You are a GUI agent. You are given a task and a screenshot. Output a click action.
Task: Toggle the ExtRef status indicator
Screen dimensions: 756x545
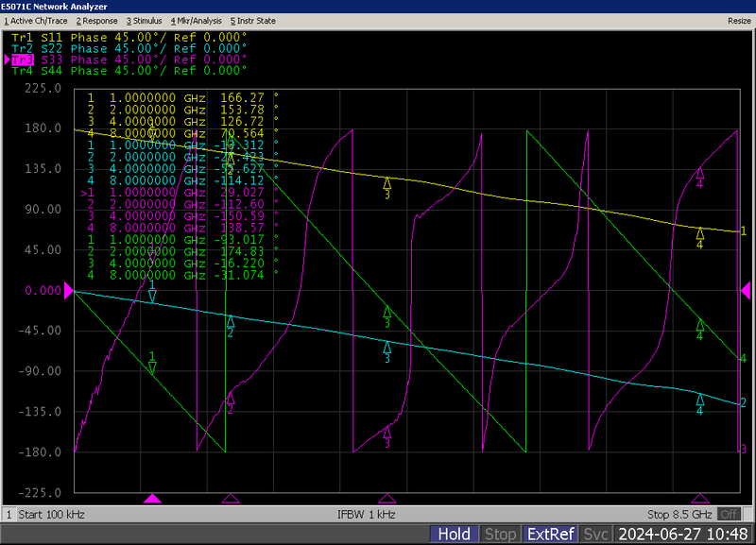(x=550, y=535)
